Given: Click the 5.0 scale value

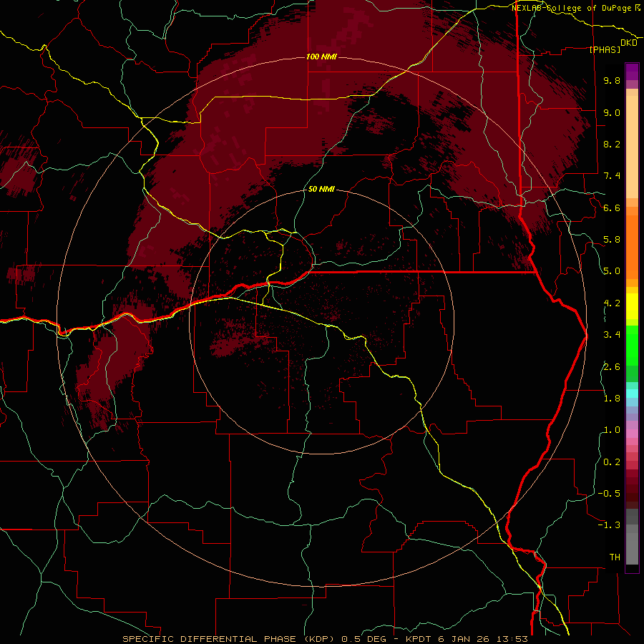Looking at the screenshot, I should [612, 271].
